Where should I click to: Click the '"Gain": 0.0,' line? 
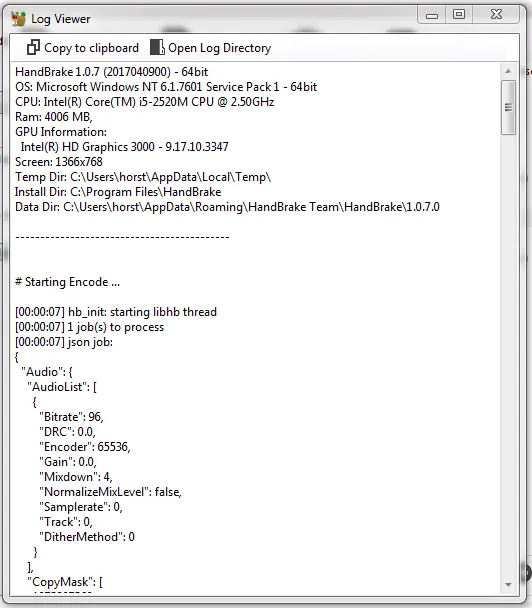68,462
